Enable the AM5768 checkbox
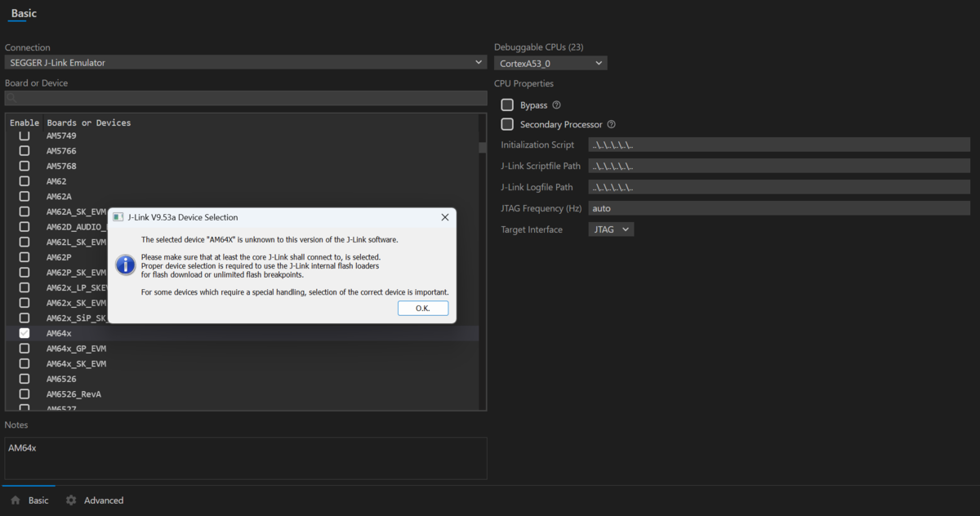980x516 pixels. click(x=24, y=166)
